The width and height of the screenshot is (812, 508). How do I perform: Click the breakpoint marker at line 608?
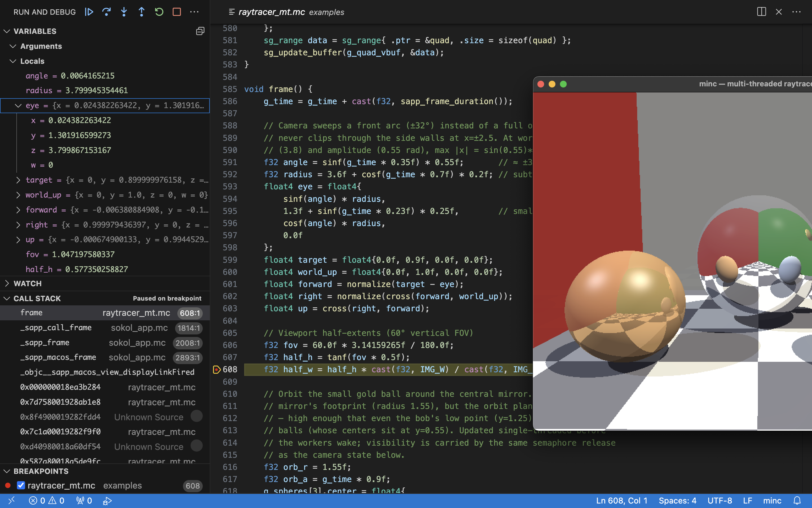(x=217, y=370)
